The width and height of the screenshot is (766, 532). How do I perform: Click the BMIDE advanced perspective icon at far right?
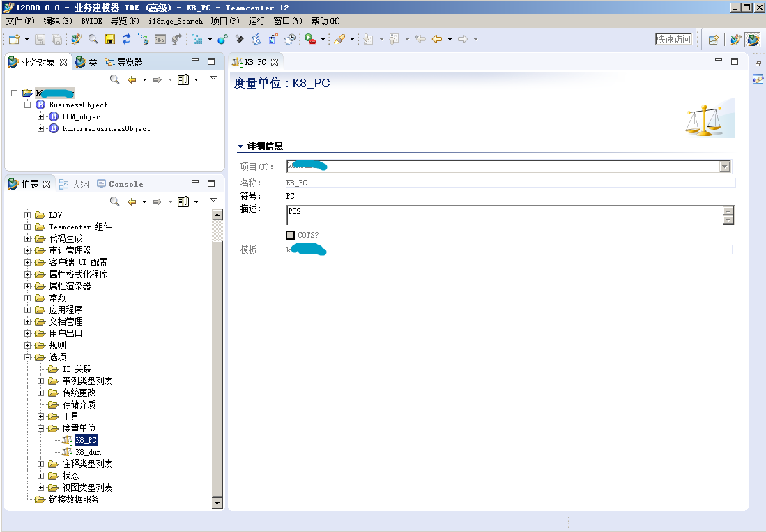753,40
